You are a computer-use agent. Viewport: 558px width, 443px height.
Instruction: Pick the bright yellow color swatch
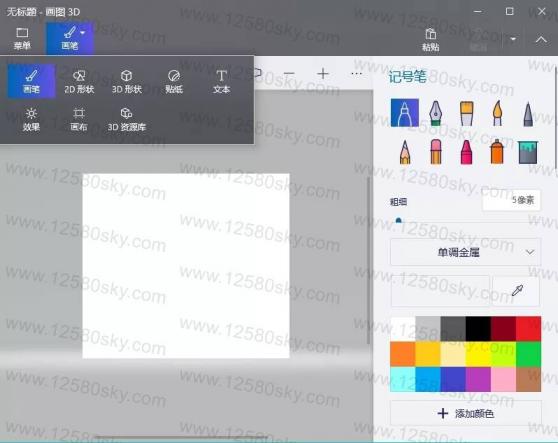tap(478, 354)
